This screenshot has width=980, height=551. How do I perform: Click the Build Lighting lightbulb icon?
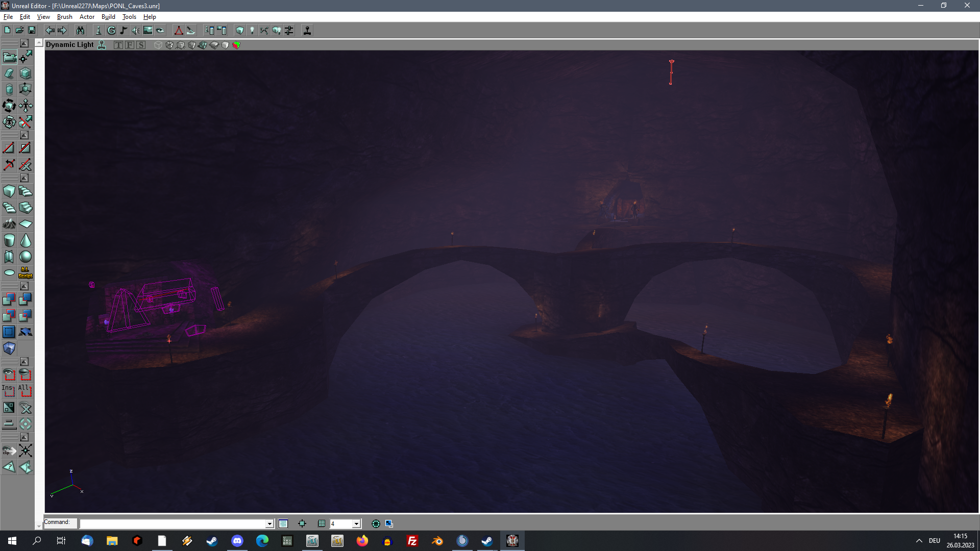(x=252, y=31)
